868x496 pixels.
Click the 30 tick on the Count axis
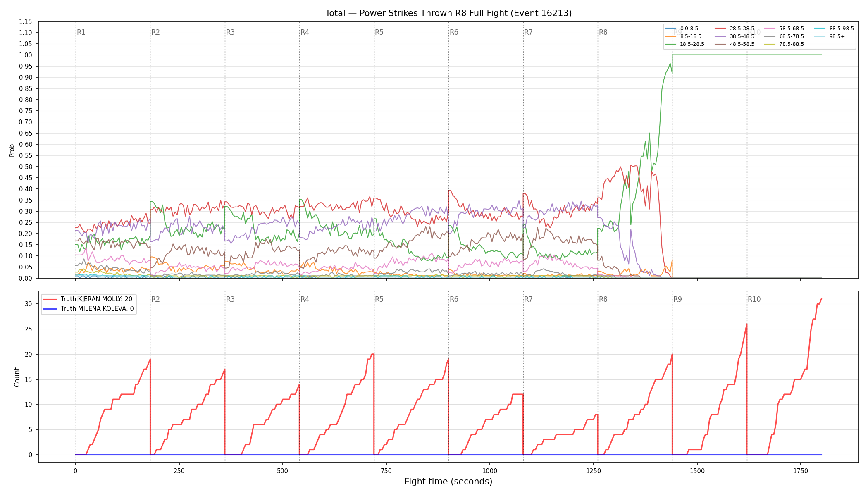[29, 304]
